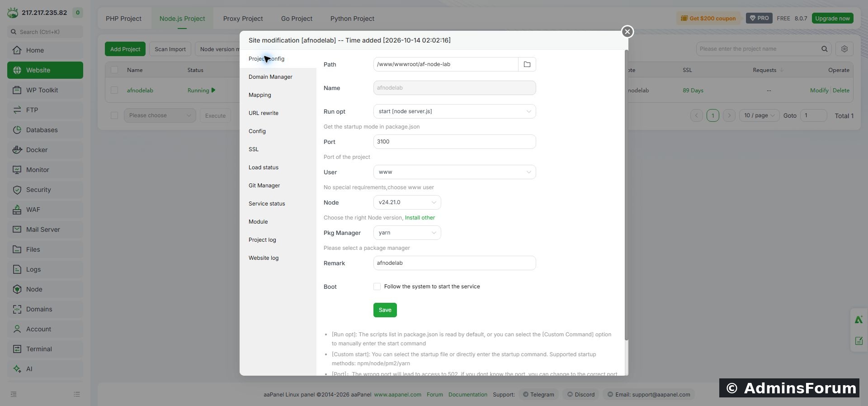Screen dimensions: 868x406
Task: Click the project list settings gear icon
Action: [844, 49]
